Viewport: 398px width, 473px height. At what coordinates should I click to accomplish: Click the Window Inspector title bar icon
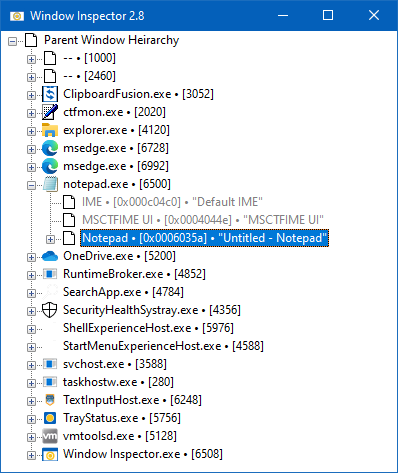pyautogui.click(x=17, y=16)
